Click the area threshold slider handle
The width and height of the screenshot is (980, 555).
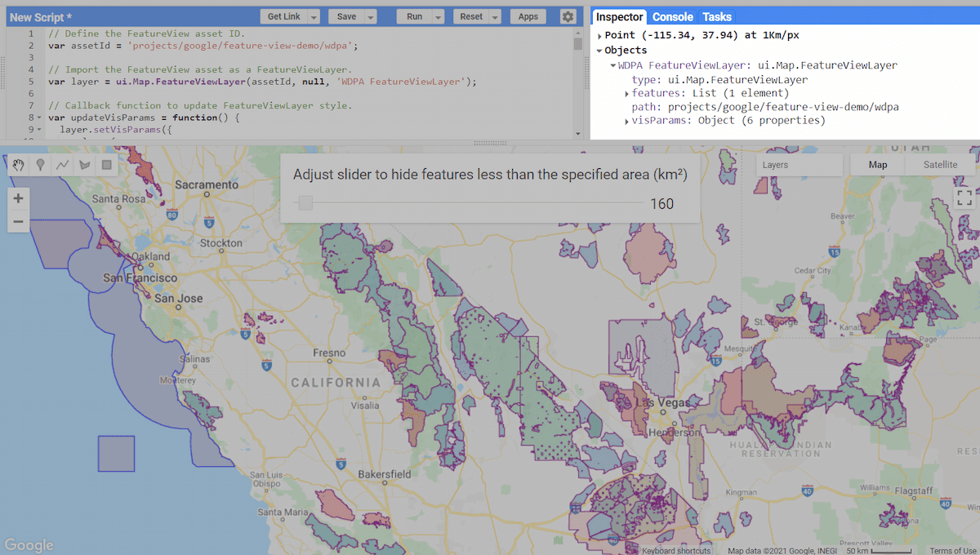[305, 203]
